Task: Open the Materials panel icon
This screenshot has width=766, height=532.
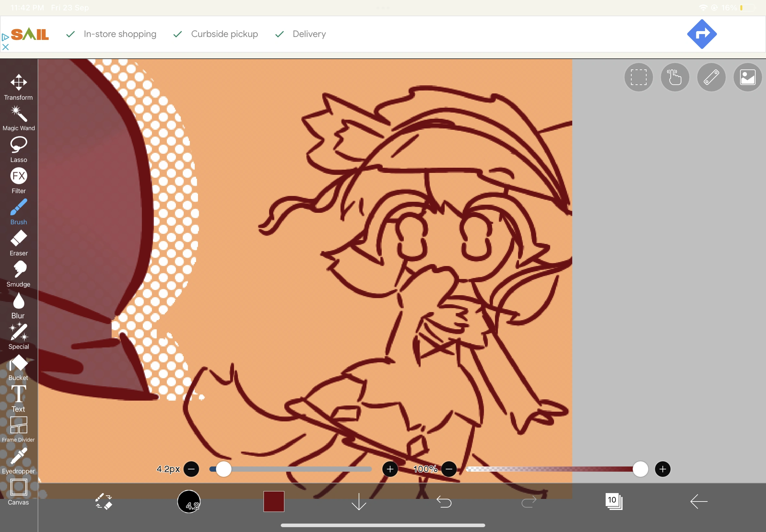Action: pyautogui.click(x=747, y=77)
